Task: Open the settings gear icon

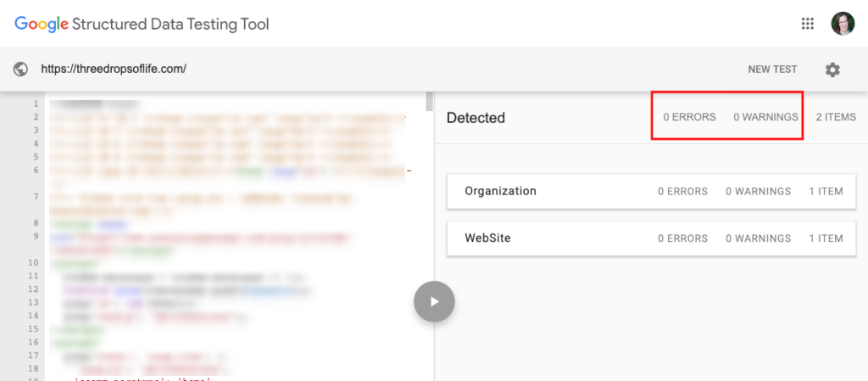Action: pos(832,70)
